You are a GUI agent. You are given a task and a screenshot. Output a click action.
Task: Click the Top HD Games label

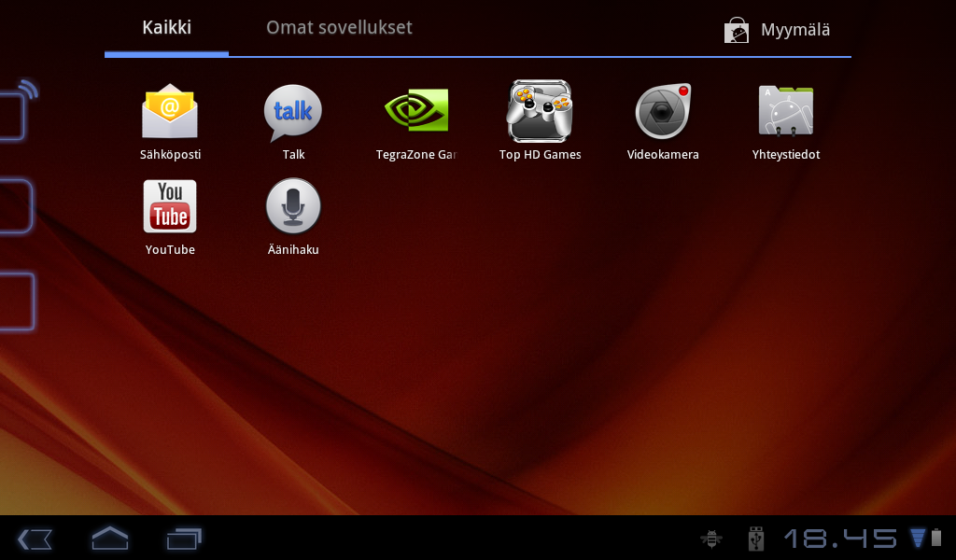tap(541, 155)
